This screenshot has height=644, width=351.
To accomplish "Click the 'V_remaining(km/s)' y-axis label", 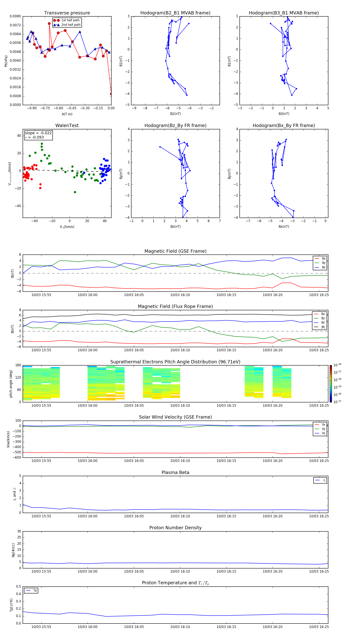I will click(x=10, y=173).
